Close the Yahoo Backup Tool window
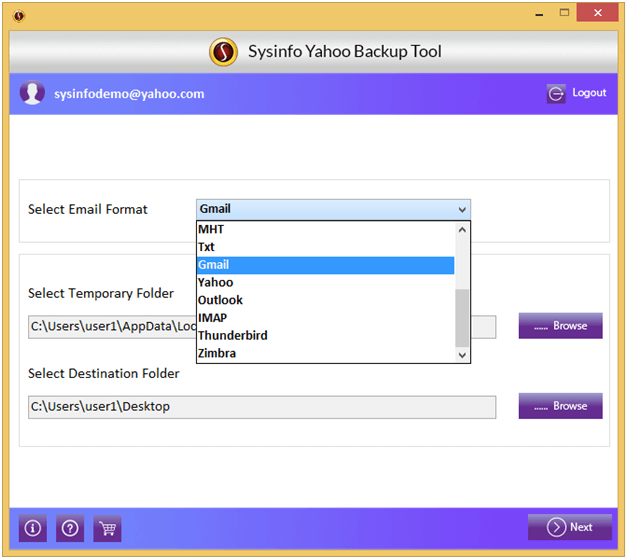628x560 pixels. click(598, 13)
